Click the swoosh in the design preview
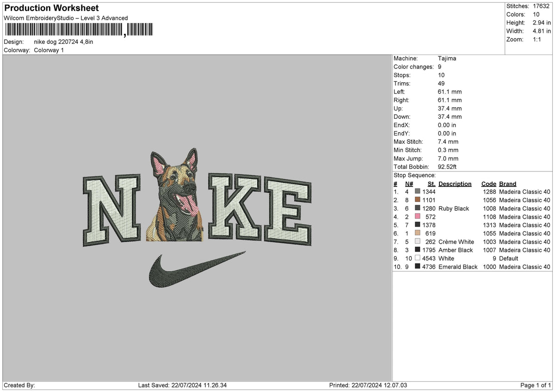The width and height of the screenshot is (555, 392). coord(197,269)
